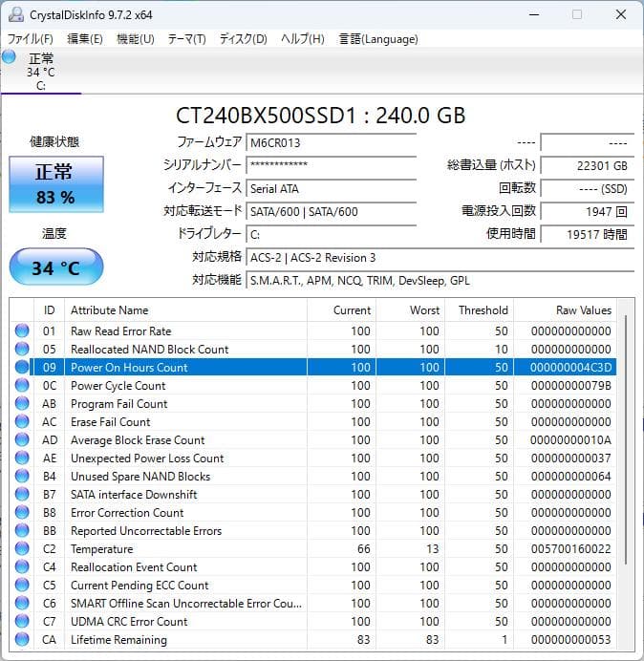Click the Current column header
The height and width of the screenshot is (661, 644).
(x=341, y=310)
